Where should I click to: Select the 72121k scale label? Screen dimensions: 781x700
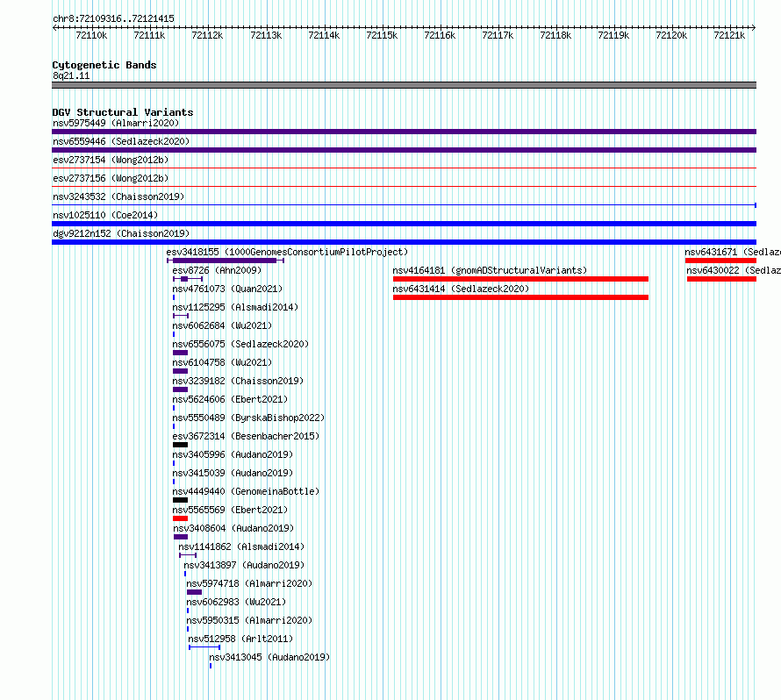729,35
